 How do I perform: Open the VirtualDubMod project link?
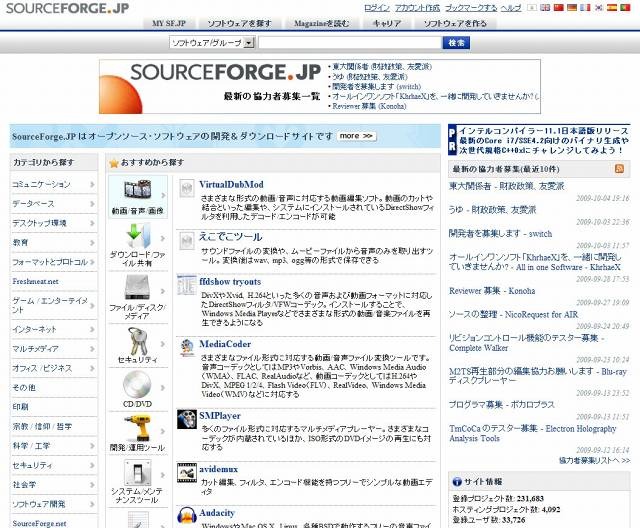[x=231, y=185]
